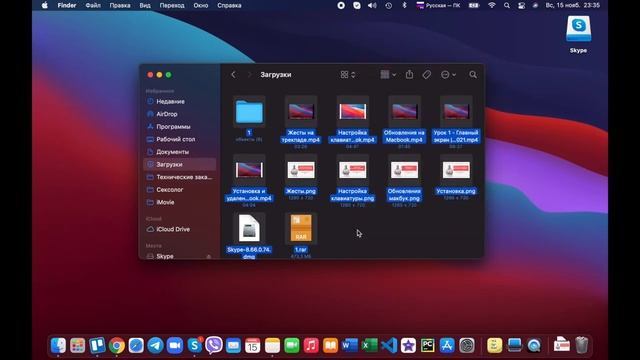The height and width of the screenshot is (360, 640).
Task: Select Обновления макбук.png image
Action: [x=404, y=170]
